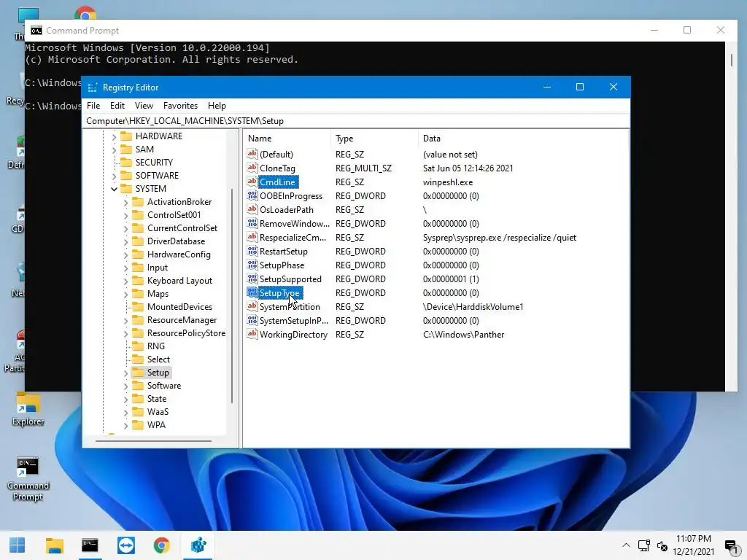
Task: Select the ResourcePolicyStore key
Action: pos(186,332)
